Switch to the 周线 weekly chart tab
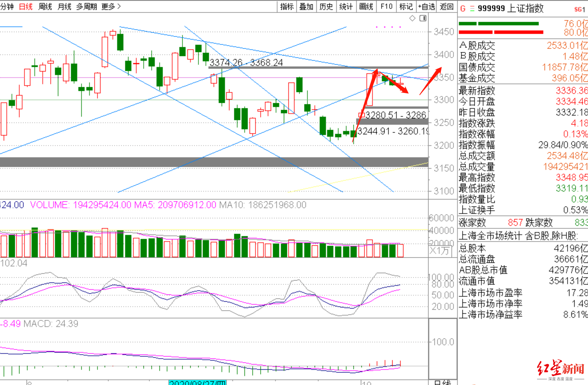The image size is (588, 385). click(45, 6)
